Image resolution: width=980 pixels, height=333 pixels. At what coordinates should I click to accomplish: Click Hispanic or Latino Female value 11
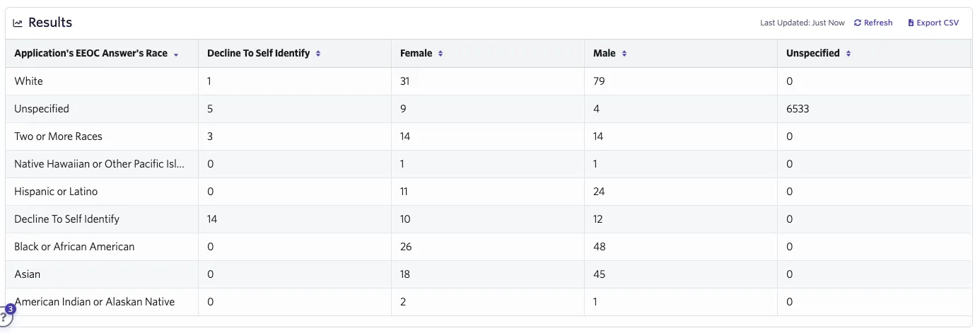[404, 192]
